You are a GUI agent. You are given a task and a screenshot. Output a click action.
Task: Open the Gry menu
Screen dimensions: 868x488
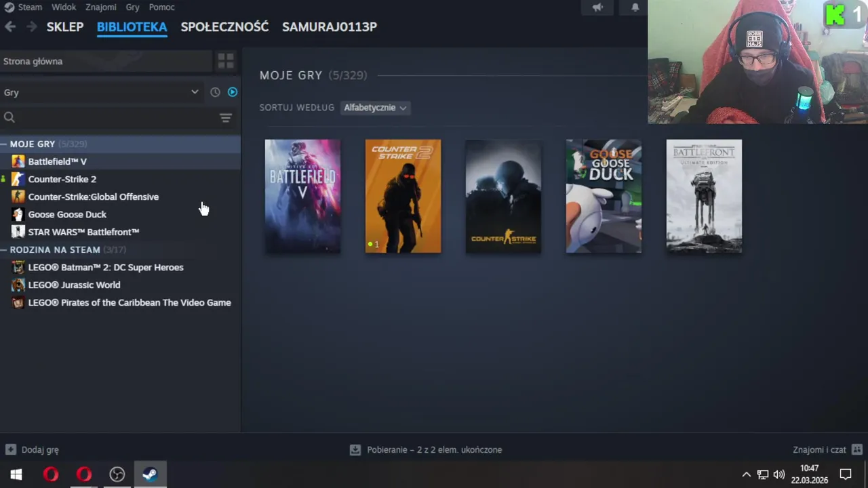click(132, 7)
